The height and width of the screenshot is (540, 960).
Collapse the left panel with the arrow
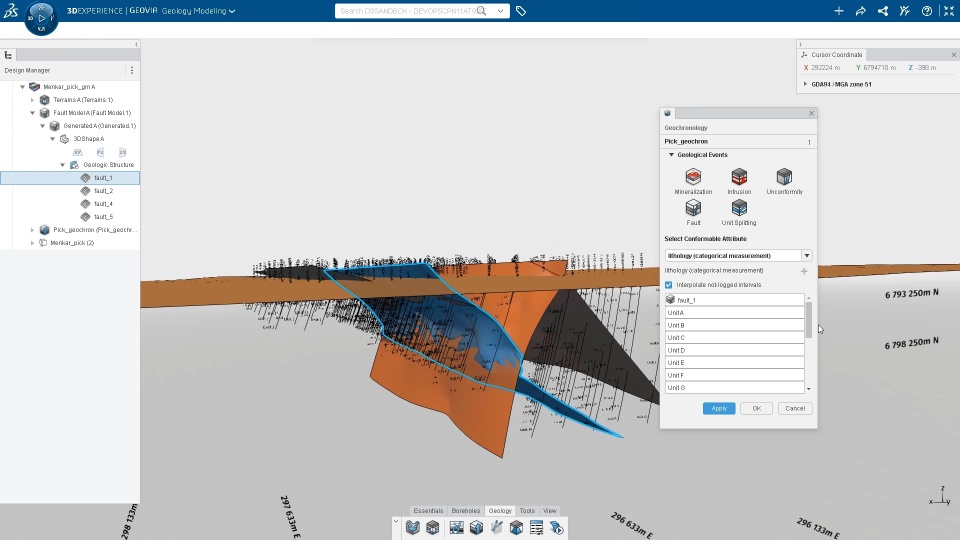136,44
